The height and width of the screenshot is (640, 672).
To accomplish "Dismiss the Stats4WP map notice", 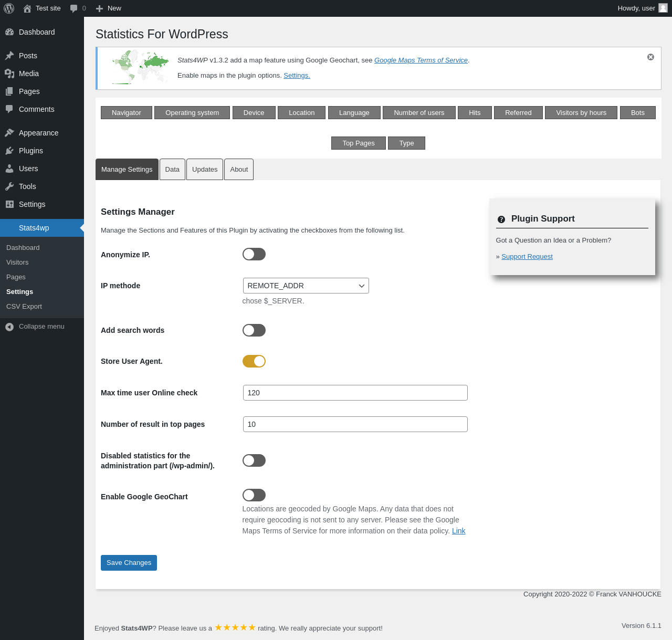I will tap(650, 57).
